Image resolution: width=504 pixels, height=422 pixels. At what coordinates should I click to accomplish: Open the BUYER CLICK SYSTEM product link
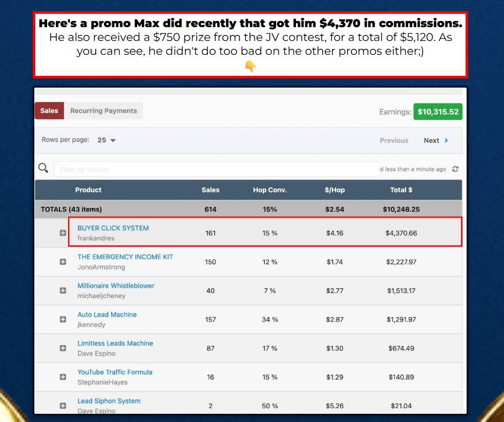coord(113,228)
